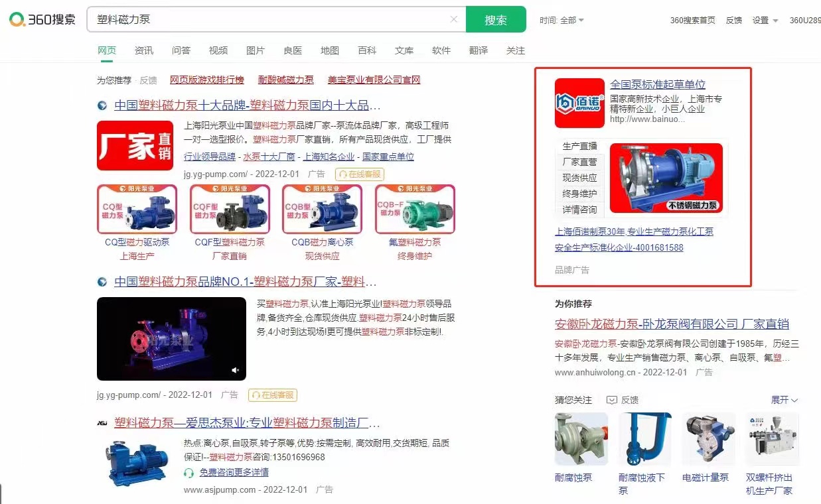
Task: Open the 地图 tab
Action: coord(330,50)
